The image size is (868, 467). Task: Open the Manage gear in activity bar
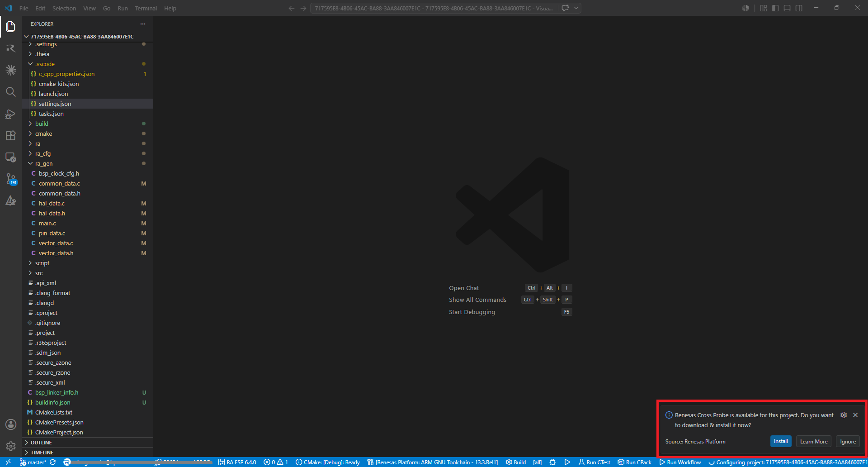pos(11,446)
